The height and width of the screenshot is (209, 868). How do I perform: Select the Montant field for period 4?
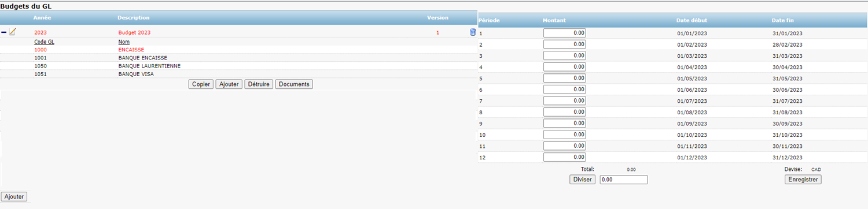click(x=565, y=67)
